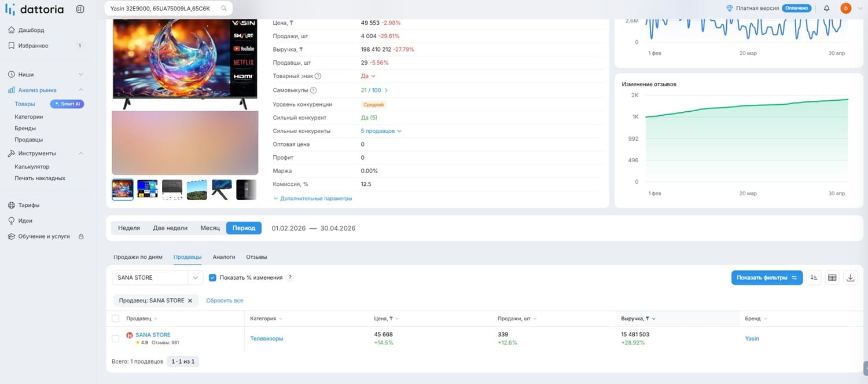Expand Дополнительные параметры section

(x=312, y=198)
